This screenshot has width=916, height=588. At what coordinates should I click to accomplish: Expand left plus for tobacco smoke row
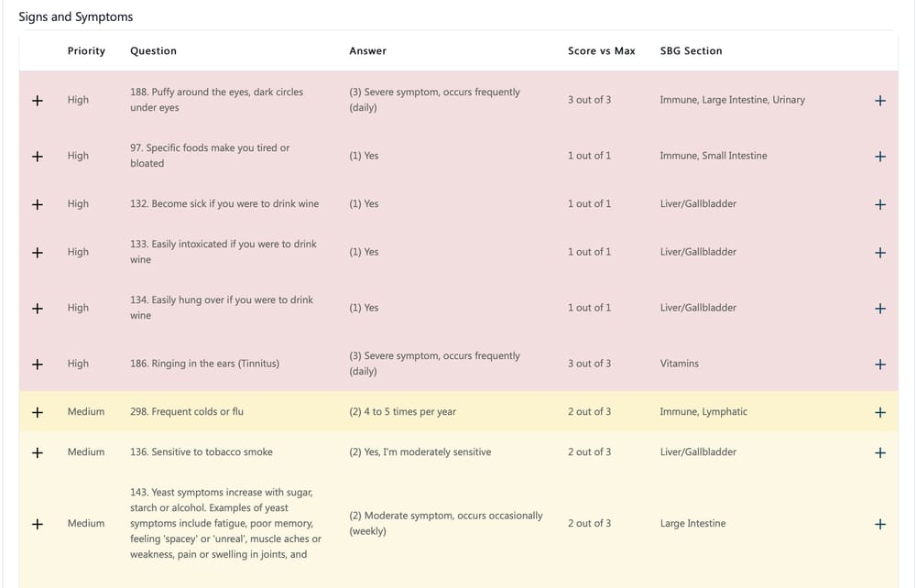click(38, 452)
